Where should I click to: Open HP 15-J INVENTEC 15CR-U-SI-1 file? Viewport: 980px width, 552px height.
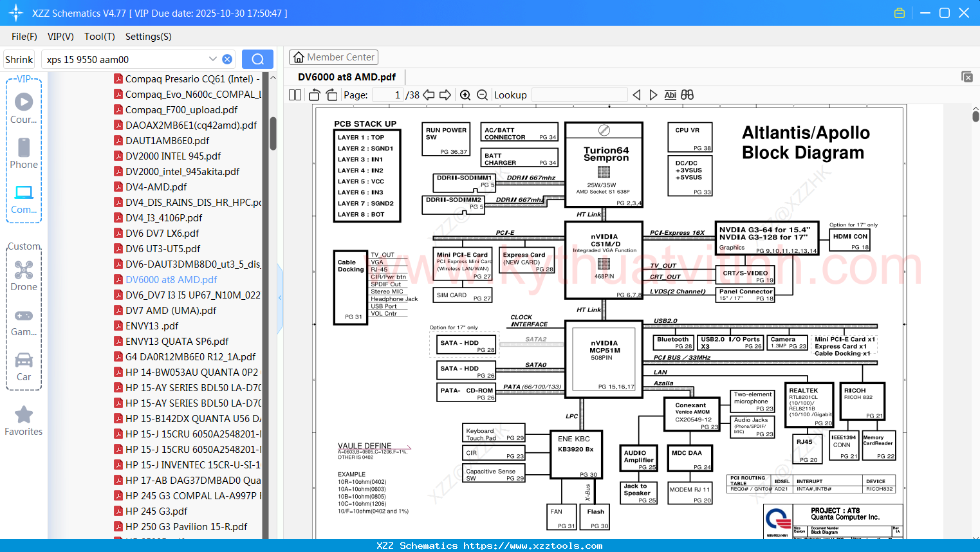(x=187, y=465)
